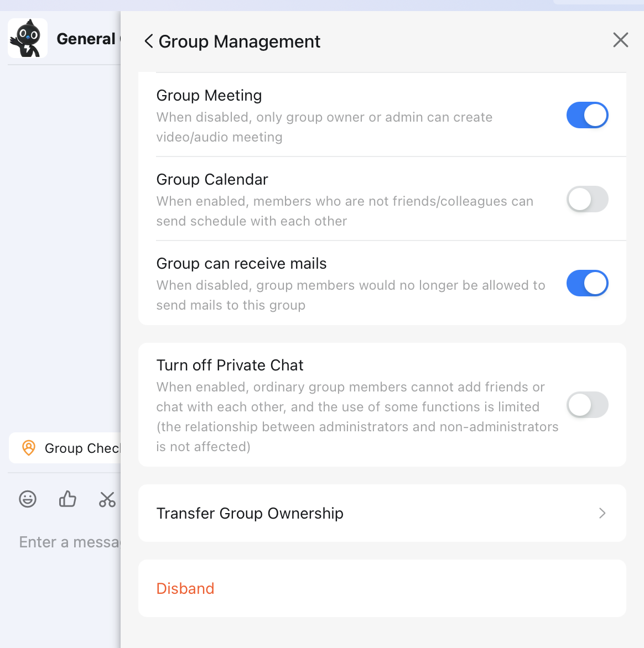Close the Group Management panel
The width and height of the screenshot is (644, 648).
620,40
